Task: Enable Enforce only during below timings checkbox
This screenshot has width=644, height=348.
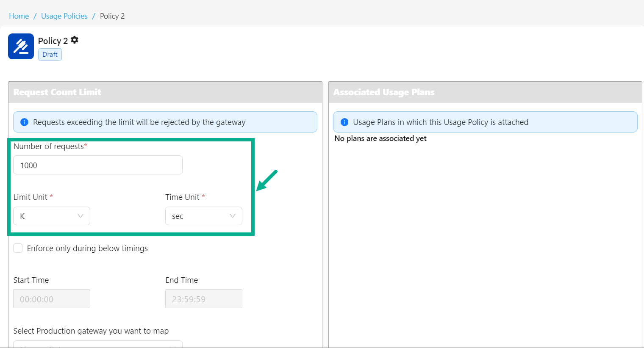Action: point(18,248)
